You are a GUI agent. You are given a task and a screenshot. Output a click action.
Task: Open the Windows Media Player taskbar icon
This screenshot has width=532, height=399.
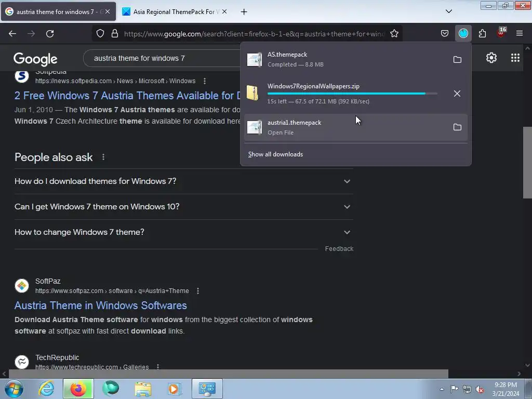tap(175, 389)
